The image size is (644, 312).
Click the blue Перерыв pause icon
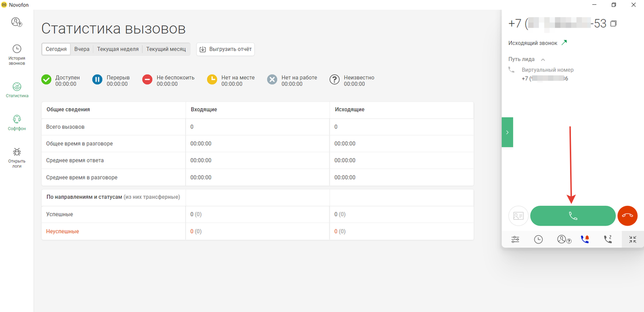click(x=98, y=80)
